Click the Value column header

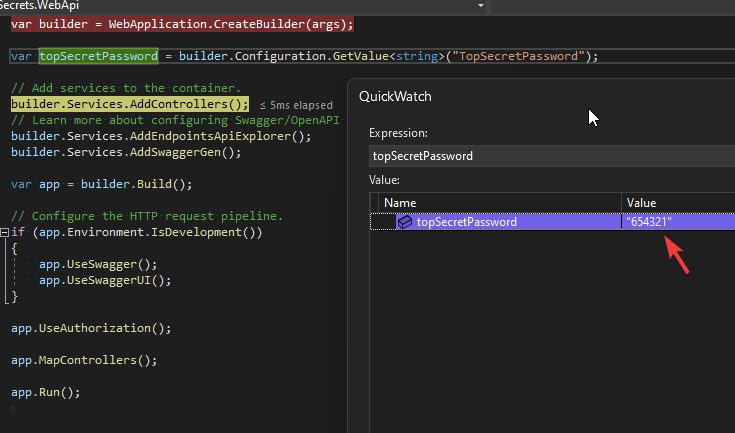678,203
